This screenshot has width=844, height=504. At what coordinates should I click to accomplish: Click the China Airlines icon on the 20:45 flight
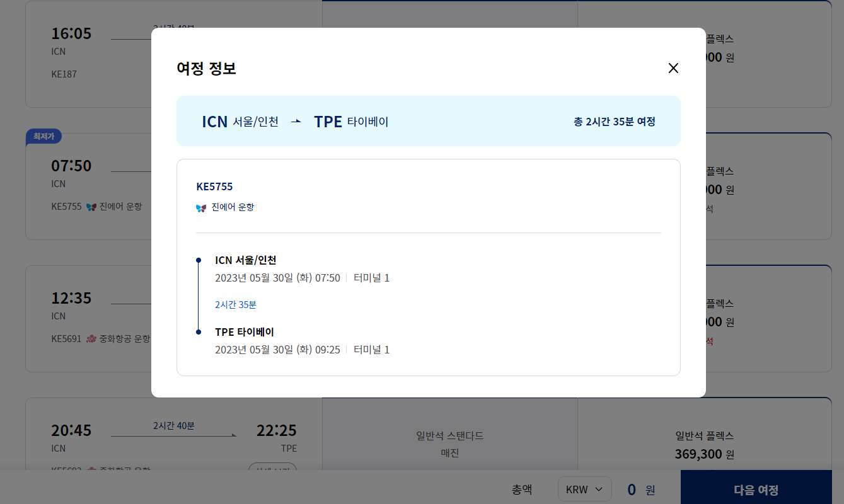tap(91, 469)
